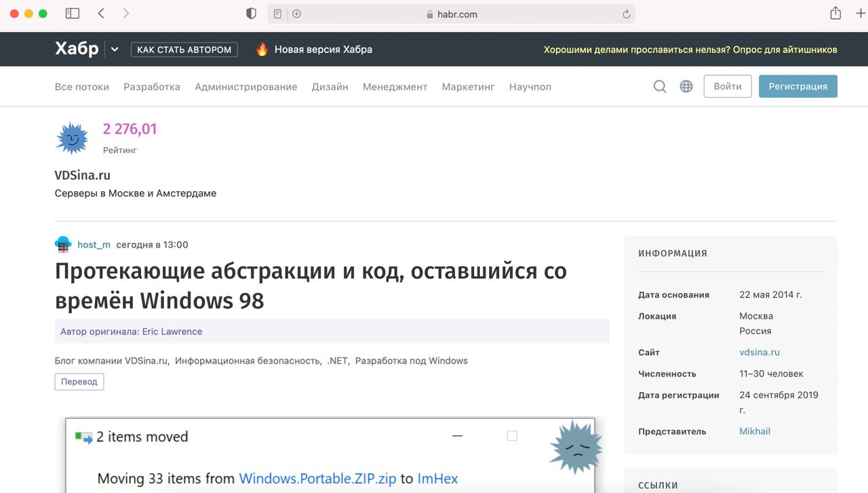Select the Маркетинг tab
The height and width of the screenshot is (493, 868).
point(469,87)
